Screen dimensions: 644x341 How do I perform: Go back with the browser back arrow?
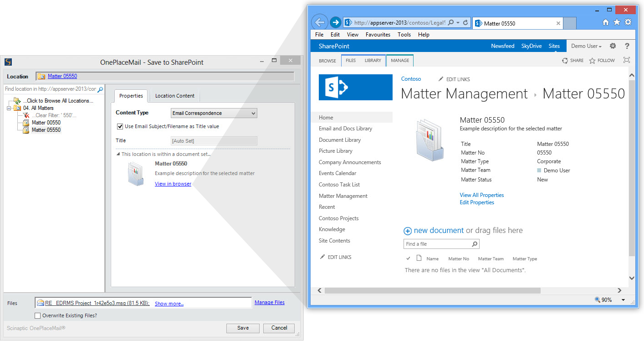pos(320,22)
